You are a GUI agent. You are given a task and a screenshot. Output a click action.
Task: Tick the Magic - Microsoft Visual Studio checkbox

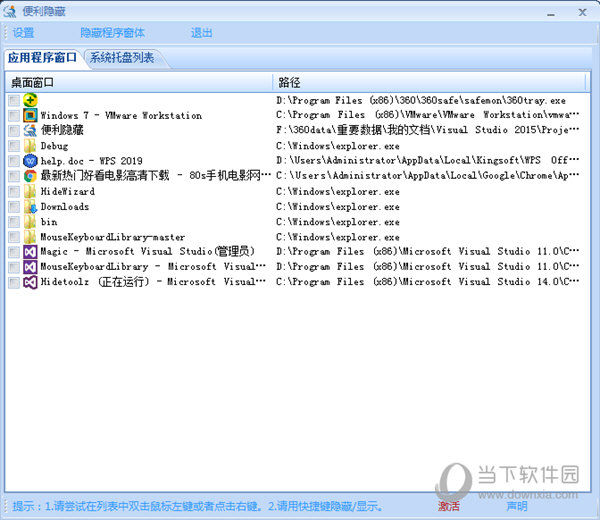coord(14,252)
